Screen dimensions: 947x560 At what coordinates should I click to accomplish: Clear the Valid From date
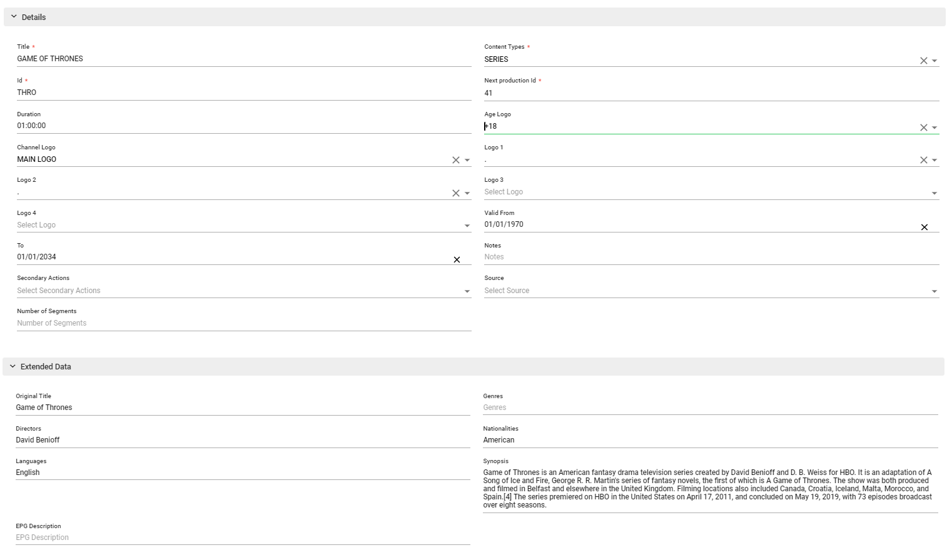(924, 227)
